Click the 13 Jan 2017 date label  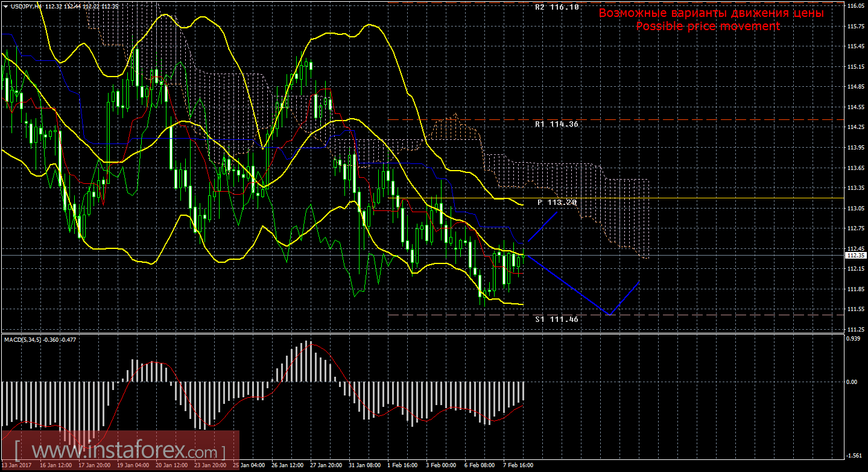pos(17,466)
